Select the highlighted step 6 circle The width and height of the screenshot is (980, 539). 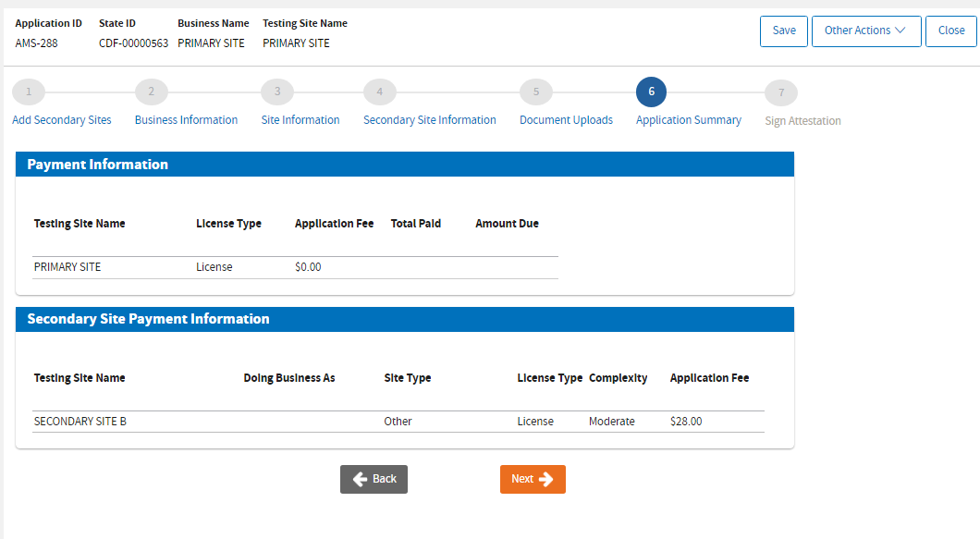(651, 92)
